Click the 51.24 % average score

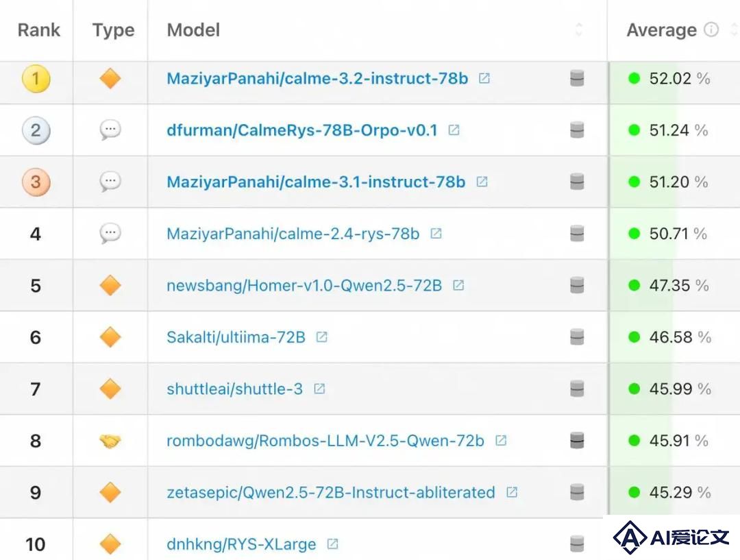(x=678, y=130)
